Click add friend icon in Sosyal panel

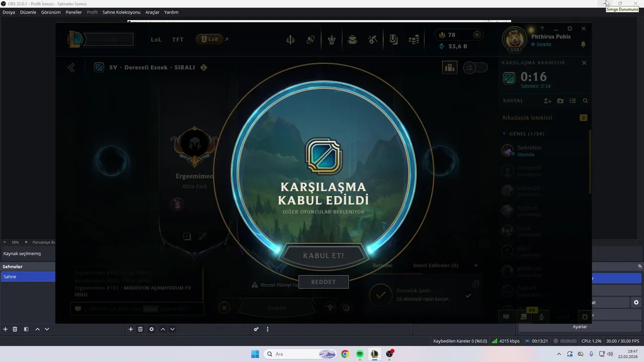coord(548,101)
